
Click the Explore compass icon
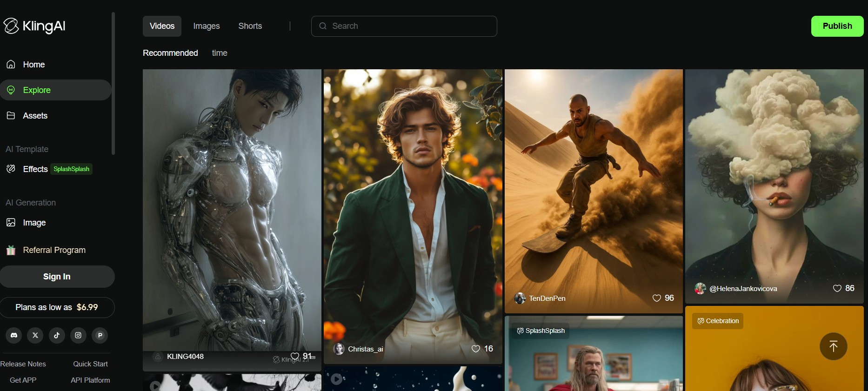11,90
